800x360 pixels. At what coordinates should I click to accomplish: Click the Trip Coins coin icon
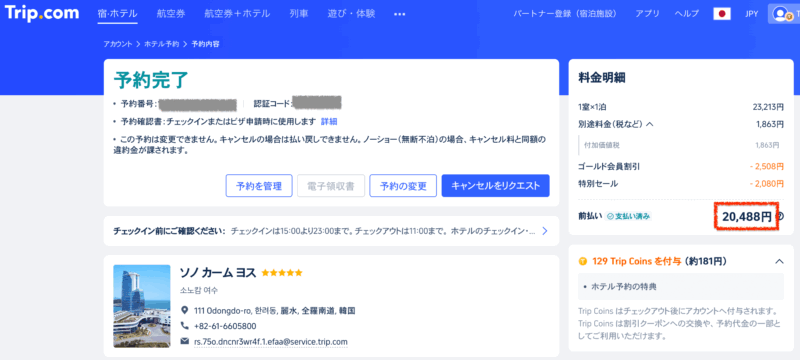pyautogui.click(x=583, y=262)
